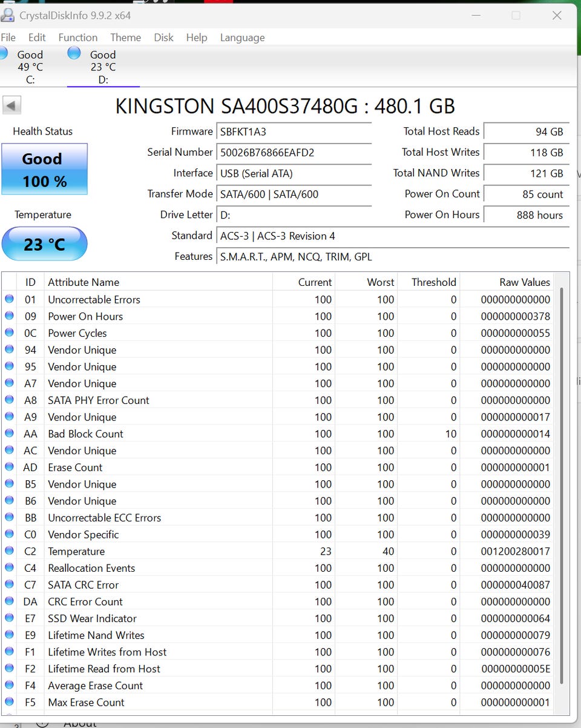581x728 pixels.
Task: Select the Uncorrectable ECC Errors row
Action: (278, 518)
